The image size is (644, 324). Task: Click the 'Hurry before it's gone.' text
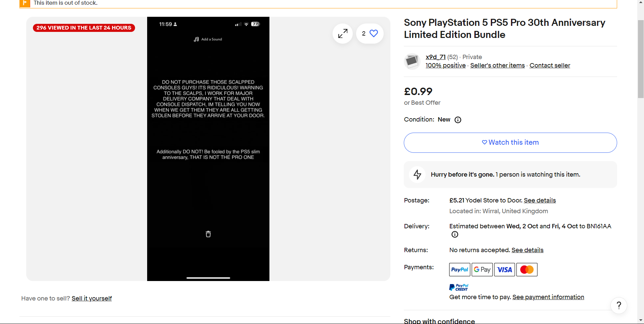coord(463,175)
